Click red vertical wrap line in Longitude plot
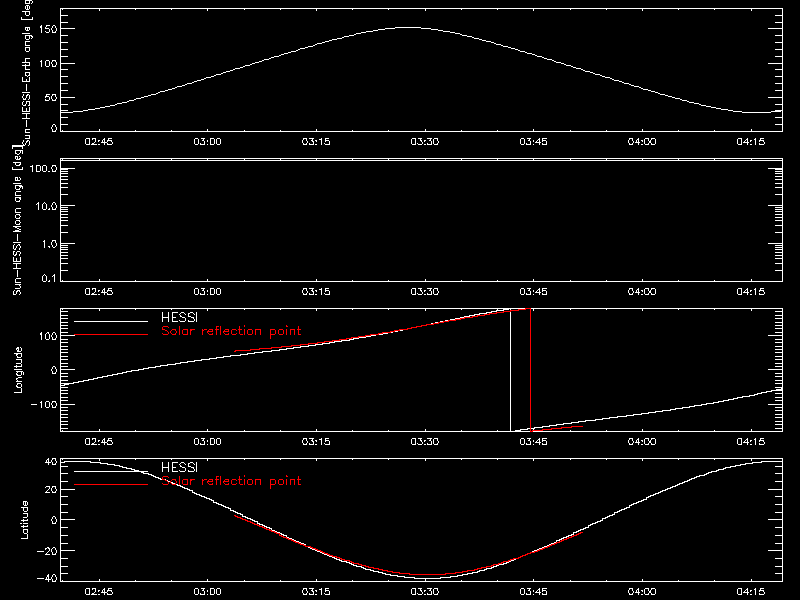The height and width of the screenshot is (600, 800). pos(531,370)
